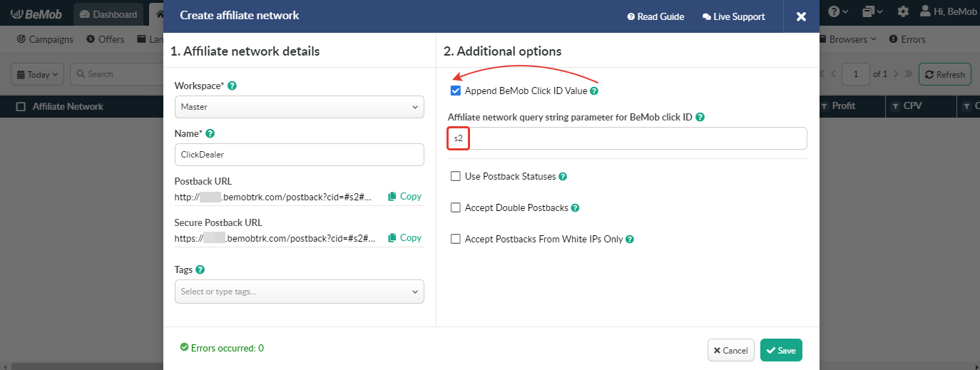Image resolution: width=980 pixels, height=370 pixels.
Task: Enable Accept Double Postbacks checkbox
Action: click(456, 207)
